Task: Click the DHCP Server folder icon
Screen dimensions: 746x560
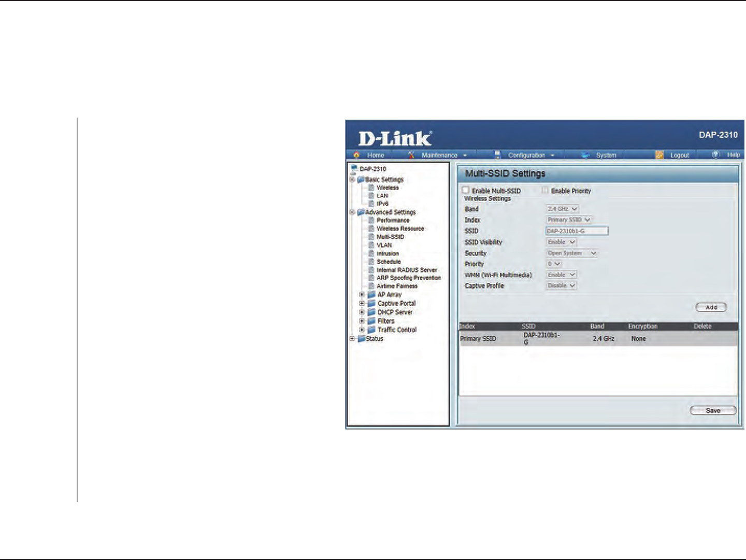Action: 371,312
